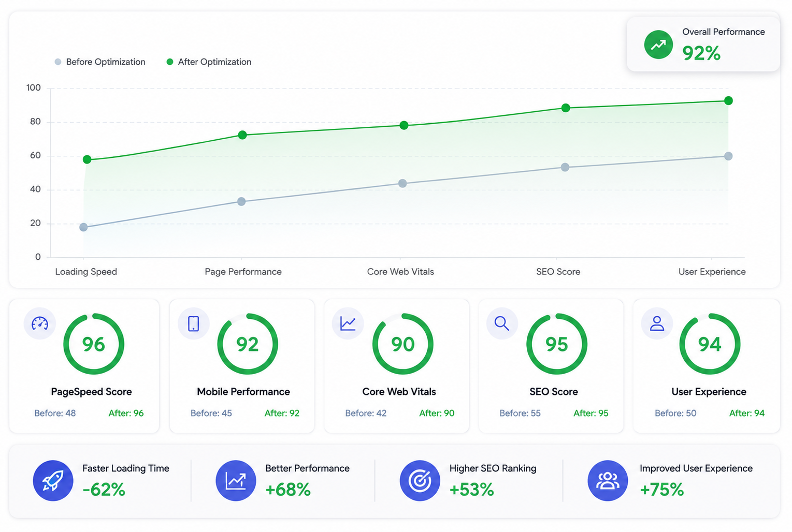This screenshot has width=792, height=532.
Task: Click the 90 Core Web Vitals progress ring
Action: (x=402, y=344)
